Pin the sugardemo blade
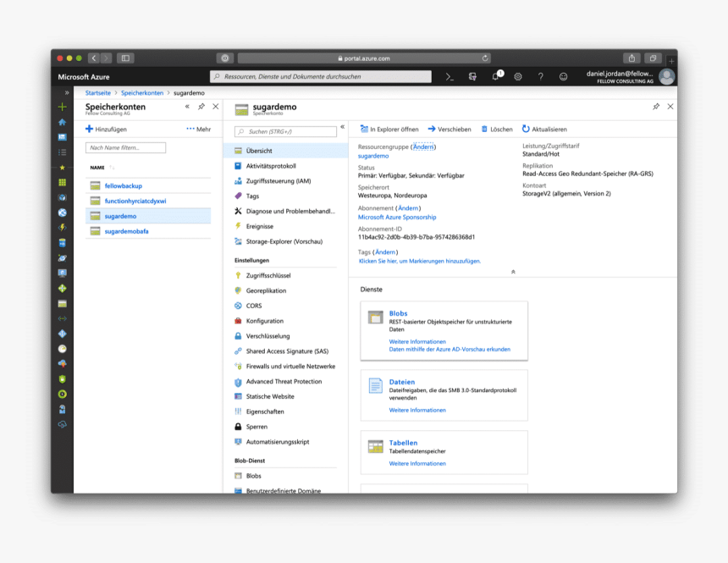 [656, 107]
